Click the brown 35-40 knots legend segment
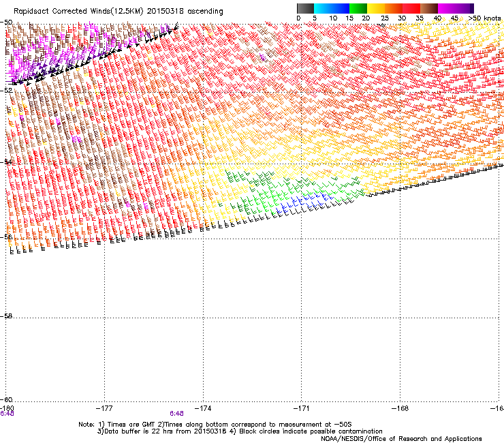This screenshot has height=443, width=504. (x=429, y=8)
